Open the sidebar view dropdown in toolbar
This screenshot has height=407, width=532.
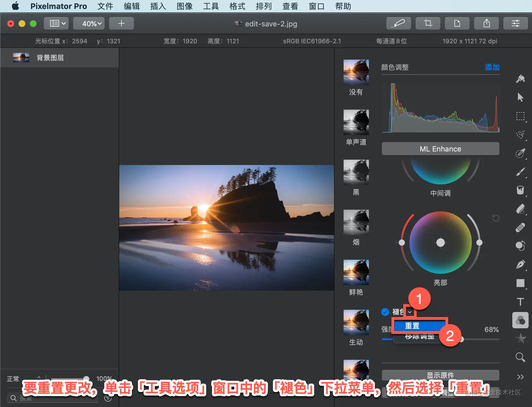[56, 24]
